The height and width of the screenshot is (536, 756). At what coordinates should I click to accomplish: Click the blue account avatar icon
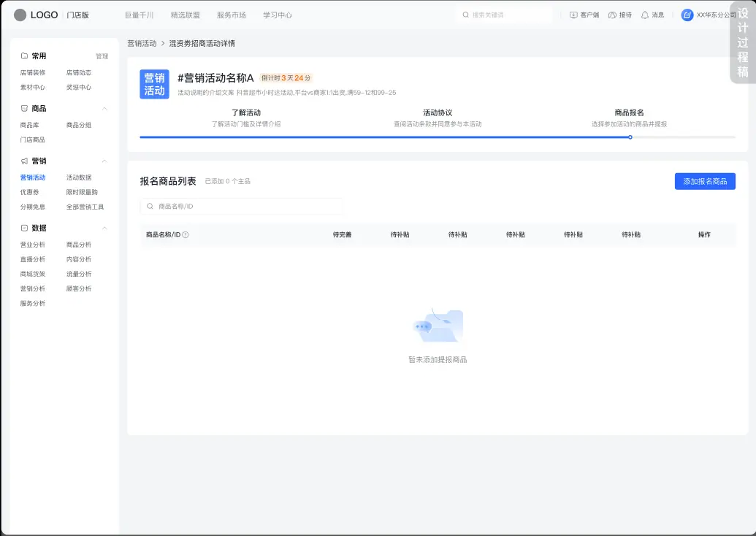coord(687,15)
